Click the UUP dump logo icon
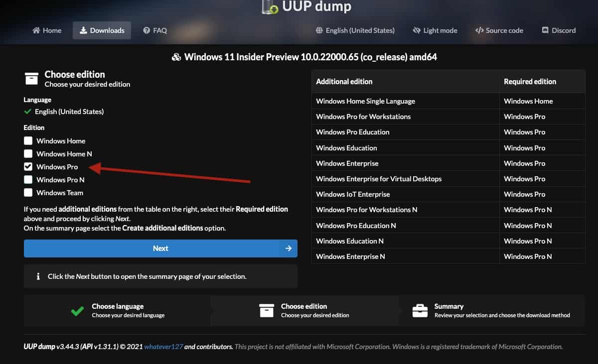The height and width of the screenshot is (364, 598). (270, 6)
